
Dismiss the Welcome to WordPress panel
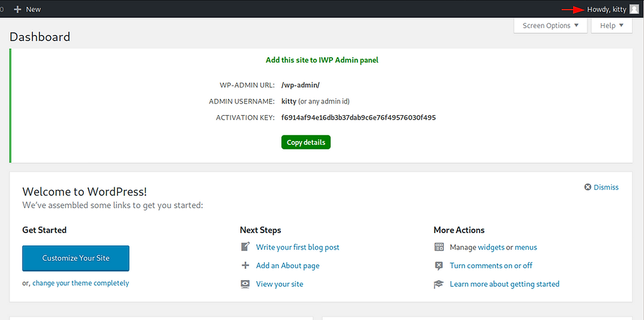pos(601,187)
